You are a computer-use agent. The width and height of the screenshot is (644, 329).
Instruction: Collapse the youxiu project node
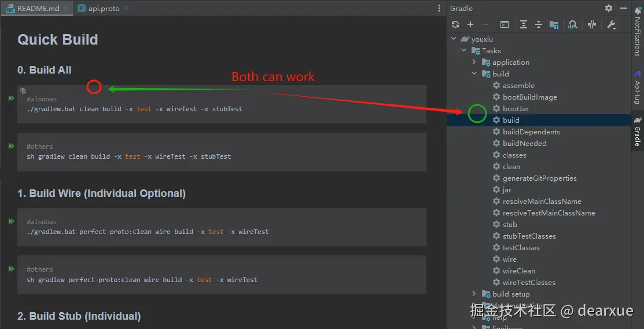[454, 39]
